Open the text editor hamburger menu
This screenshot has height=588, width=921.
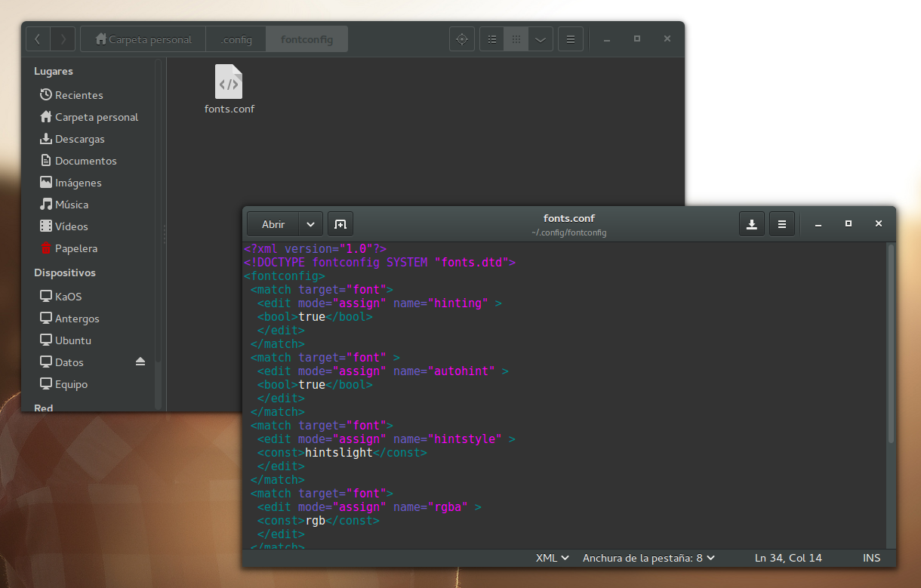point(782,224)
